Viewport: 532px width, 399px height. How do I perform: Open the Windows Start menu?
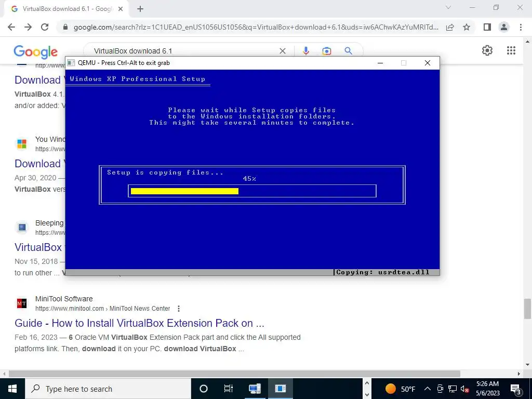click(x=12, y=389)
